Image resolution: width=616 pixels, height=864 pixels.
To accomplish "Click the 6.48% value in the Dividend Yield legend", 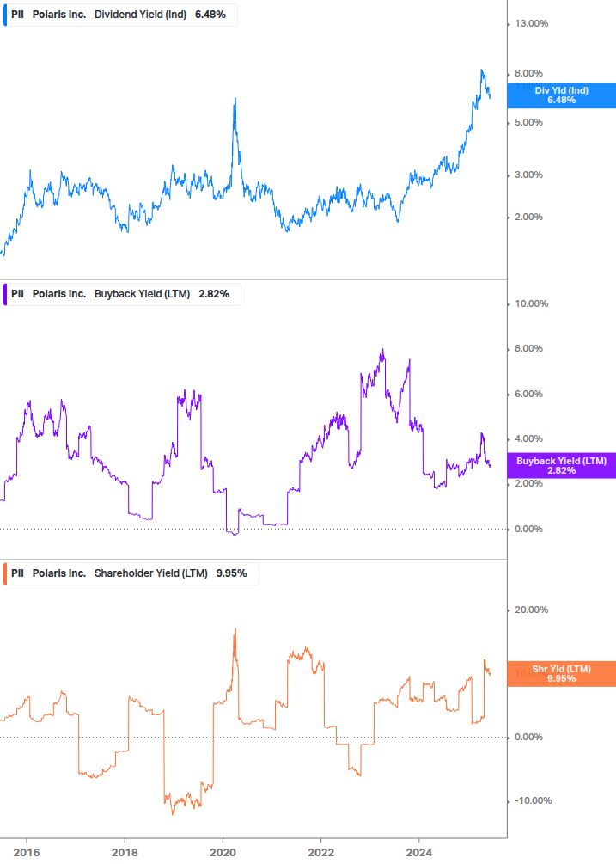I will [210, 15].
